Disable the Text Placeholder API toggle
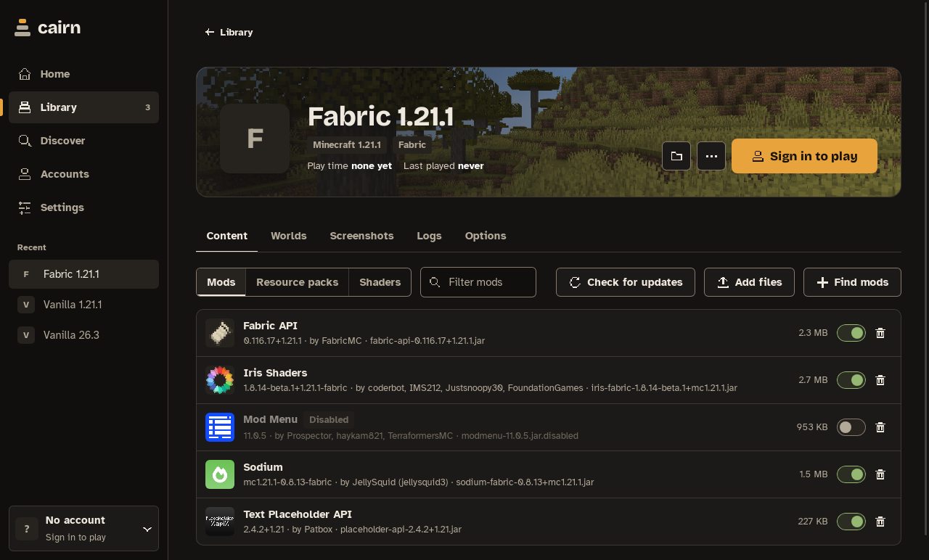 851,522
